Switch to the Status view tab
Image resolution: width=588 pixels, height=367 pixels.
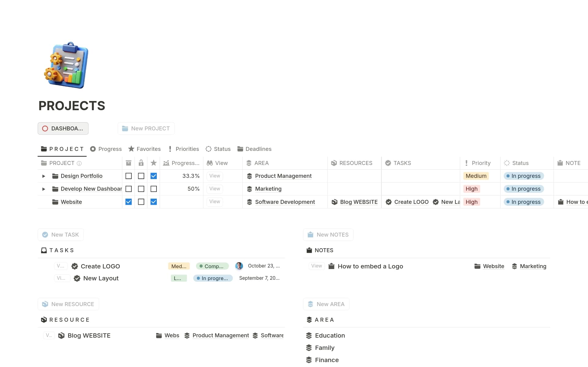click(218, 149)
